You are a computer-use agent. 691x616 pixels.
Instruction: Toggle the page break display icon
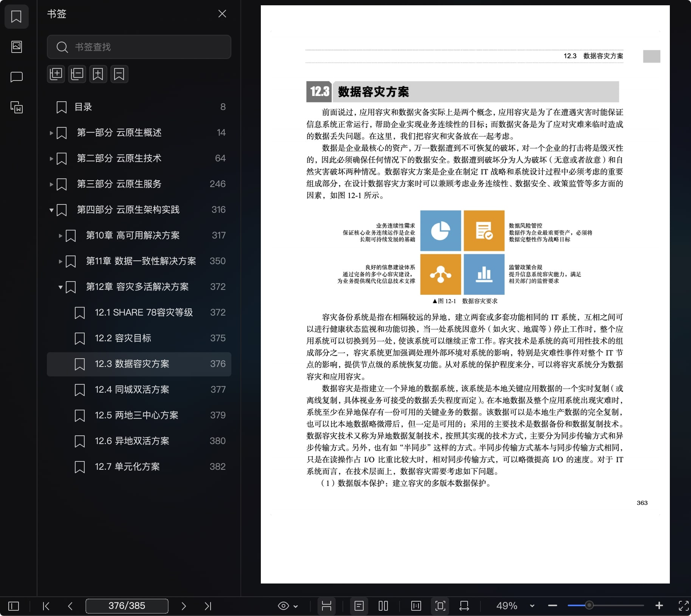click(x=327, y=606)
